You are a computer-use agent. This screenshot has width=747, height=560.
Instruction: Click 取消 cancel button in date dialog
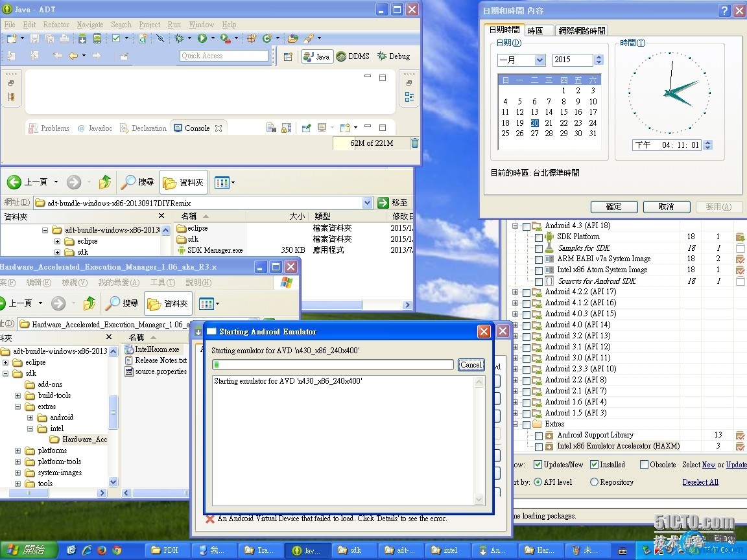click(667, 207)
